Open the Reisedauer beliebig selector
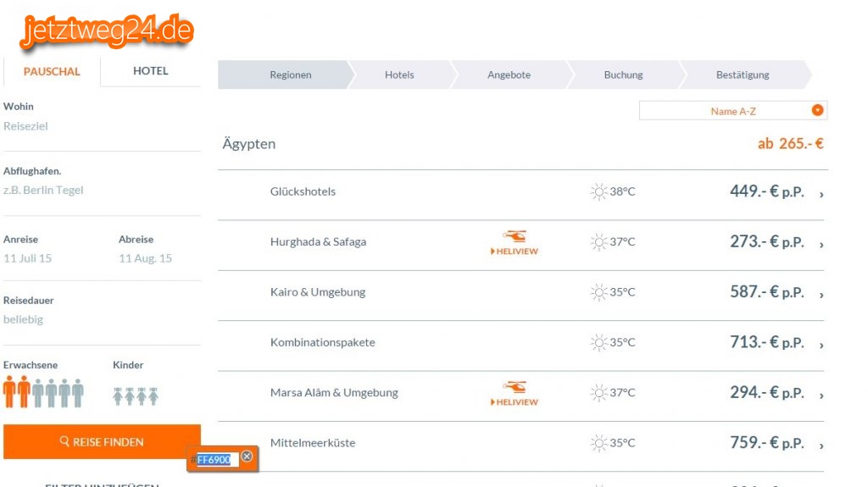The image size is (868, 487). 24,319
